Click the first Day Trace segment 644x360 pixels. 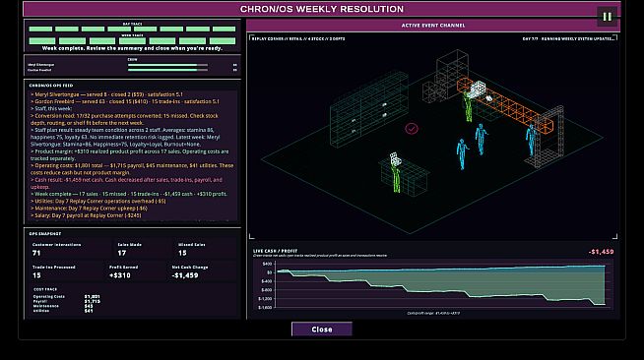point(40,30)
